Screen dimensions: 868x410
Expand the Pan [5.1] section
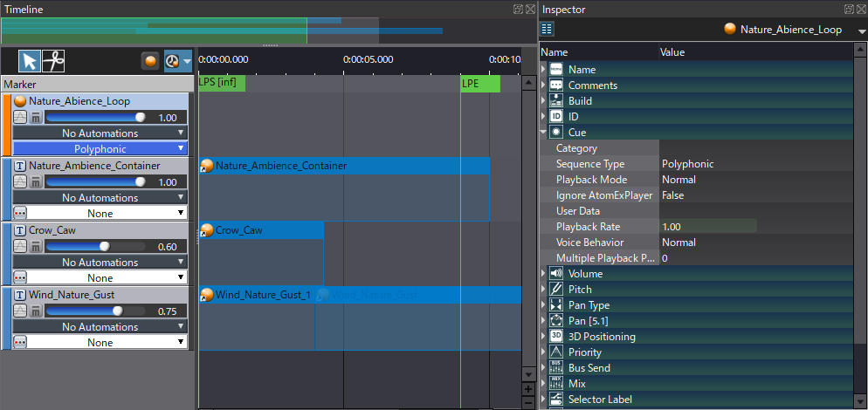(543, 321)
